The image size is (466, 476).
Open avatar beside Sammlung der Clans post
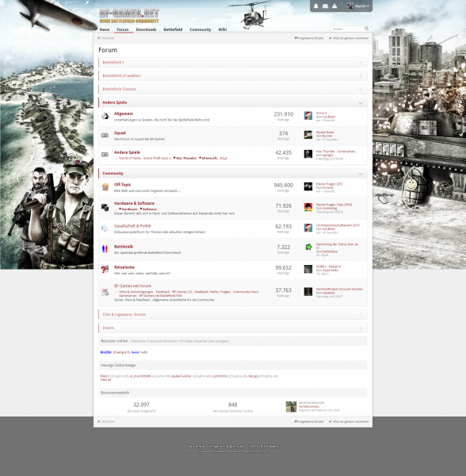pos(308,247)
